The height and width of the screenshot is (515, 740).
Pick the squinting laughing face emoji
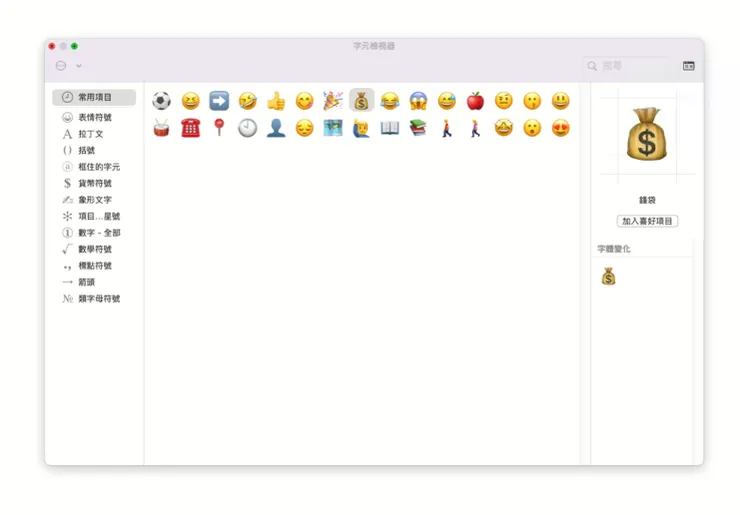(x=191, y=101)
